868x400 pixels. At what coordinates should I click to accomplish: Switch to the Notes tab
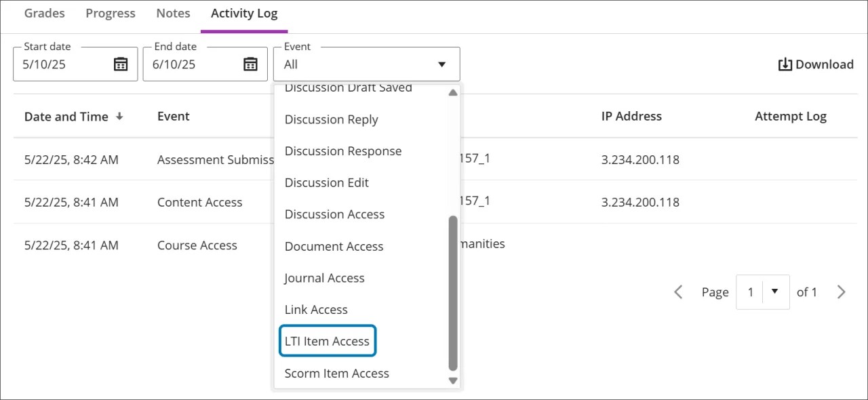pyautogui.click(x=173, y=13)
